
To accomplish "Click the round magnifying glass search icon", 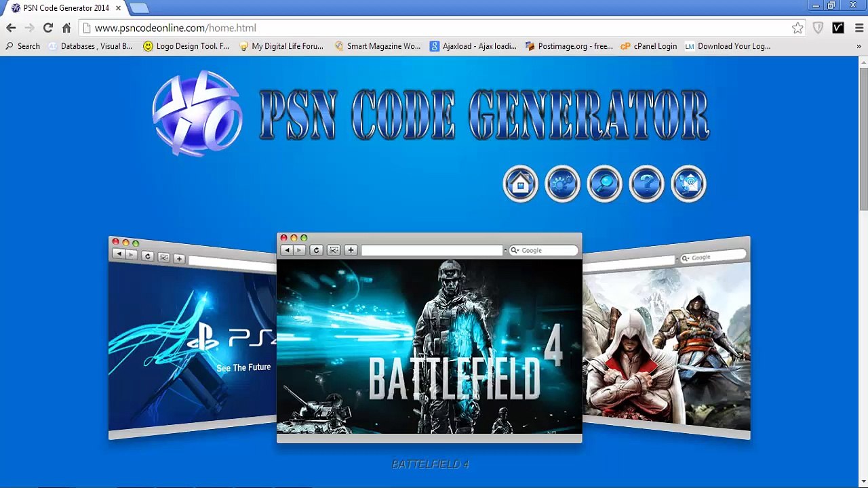I will (604, 184).
